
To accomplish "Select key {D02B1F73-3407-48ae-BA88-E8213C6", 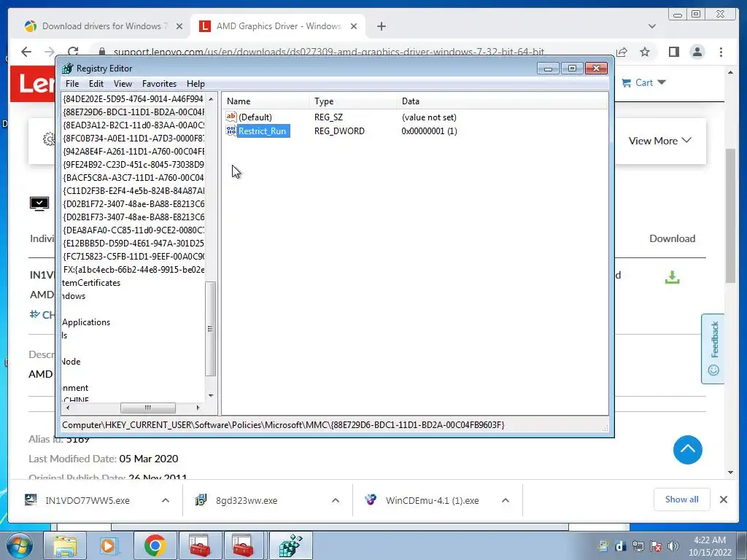I will point(133,217).
